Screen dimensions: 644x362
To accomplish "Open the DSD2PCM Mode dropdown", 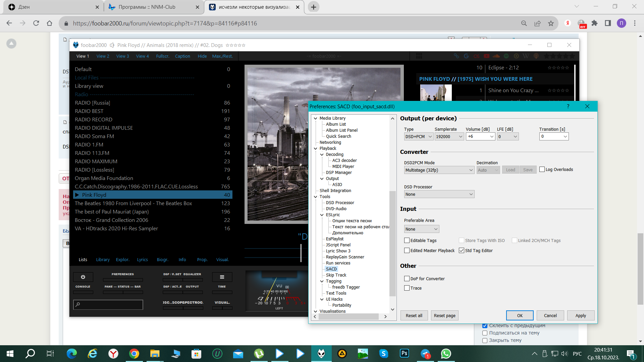I will pyautogui.click(x=439, y=170).
